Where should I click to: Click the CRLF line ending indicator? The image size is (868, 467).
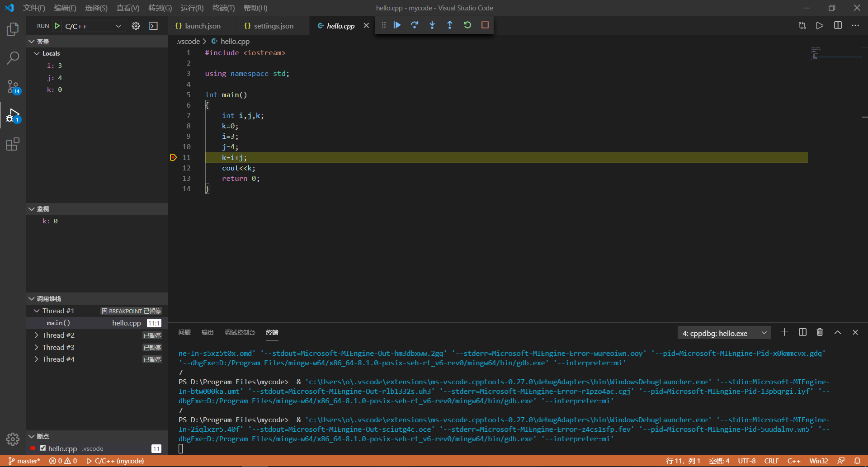[771, 461]
